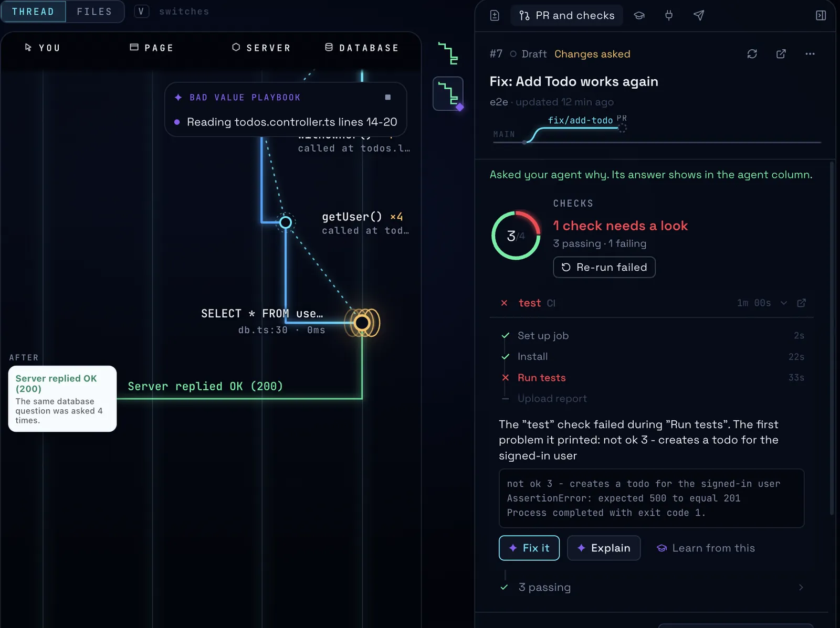The height and width of the screenshot is (628, 840).
Task: Open the Upload report step
Action: click(653, 399)
